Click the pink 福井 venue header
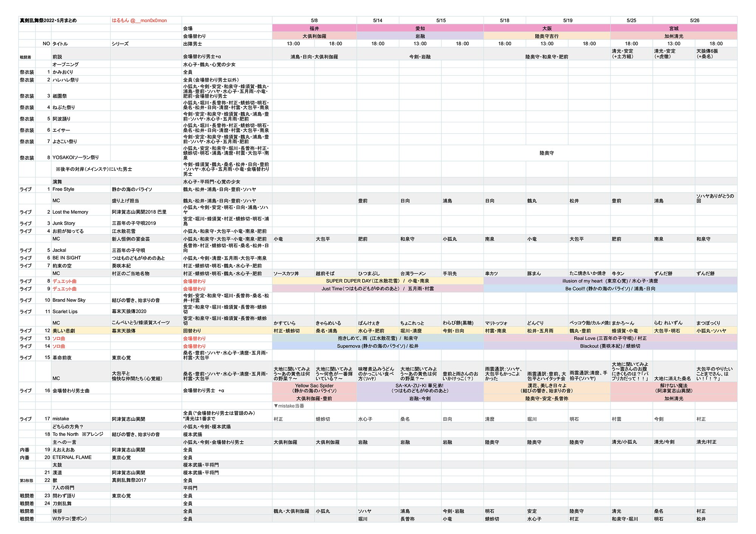This screenshot has height=534, width=756. click(314, 28)
